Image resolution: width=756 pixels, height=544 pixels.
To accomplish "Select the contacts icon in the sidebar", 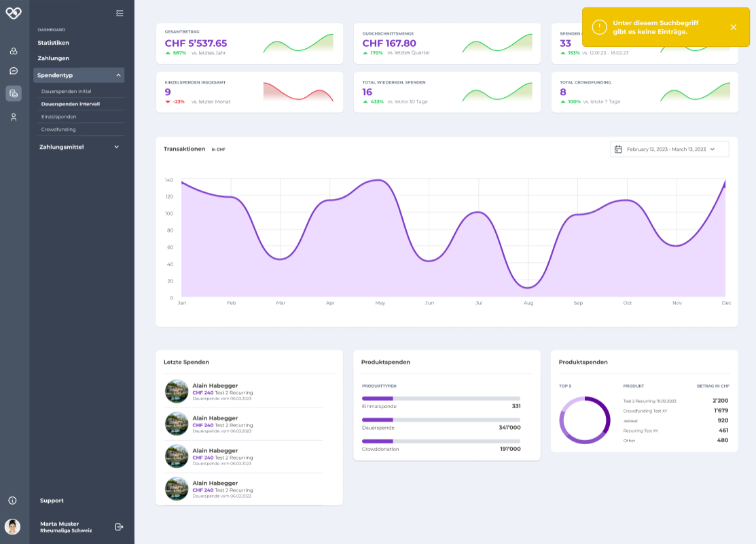I will coord(13,50).
